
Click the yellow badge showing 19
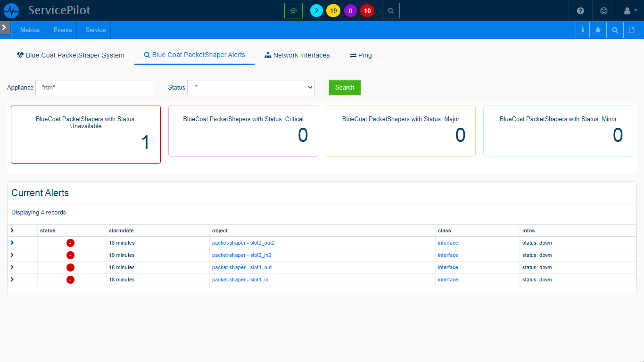(333, 11)
